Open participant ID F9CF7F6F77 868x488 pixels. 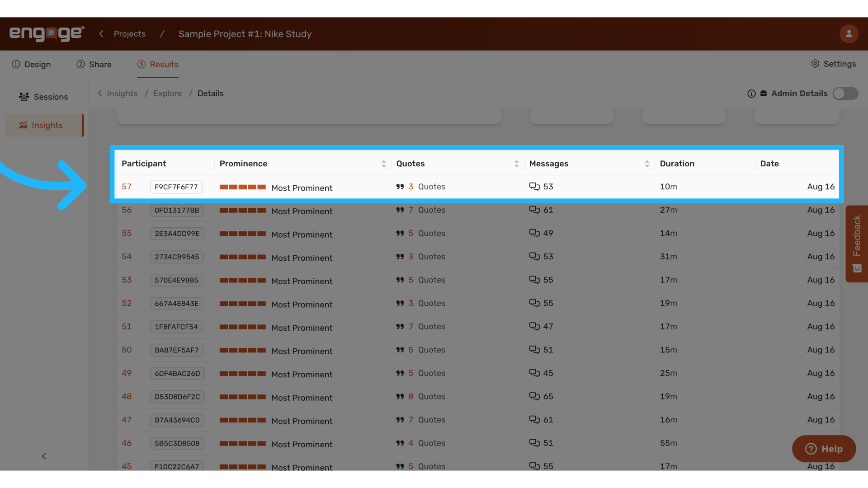coord(176,187)
